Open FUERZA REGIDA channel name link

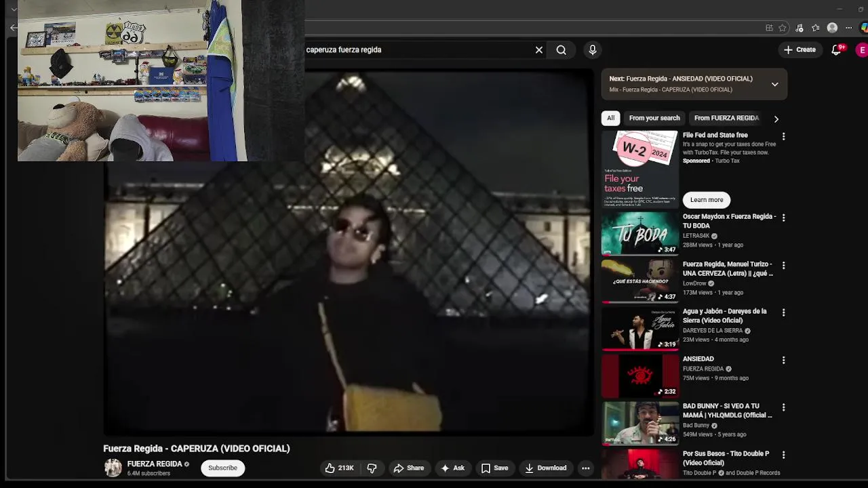click(155, 464)
